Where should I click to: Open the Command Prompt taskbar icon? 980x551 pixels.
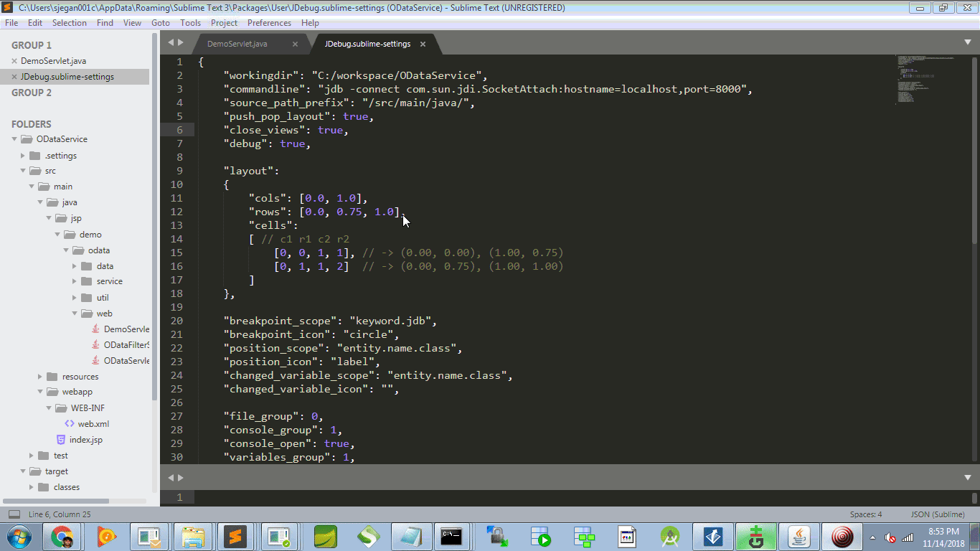point(451,536)
